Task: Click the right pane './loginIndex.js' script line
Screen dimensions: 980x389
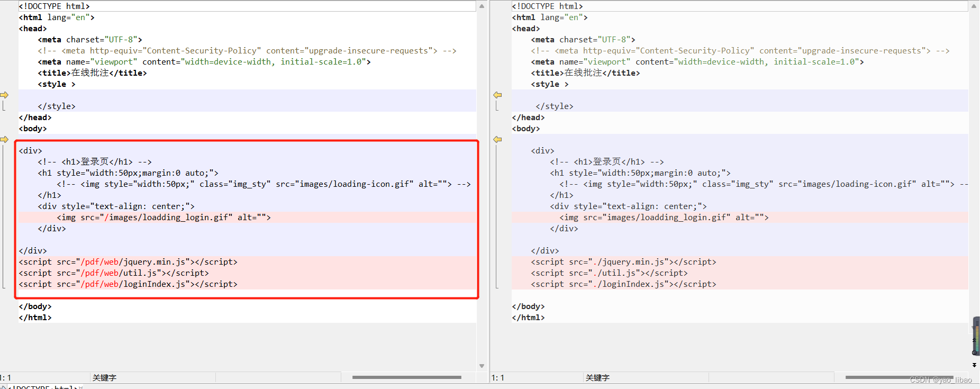Action: click(624, 284)
